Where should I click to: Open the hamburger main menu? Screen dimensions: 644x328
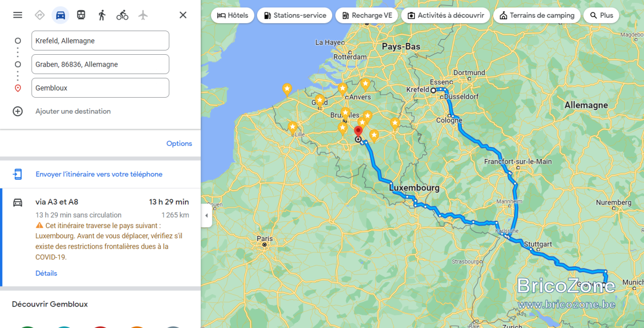18,15
